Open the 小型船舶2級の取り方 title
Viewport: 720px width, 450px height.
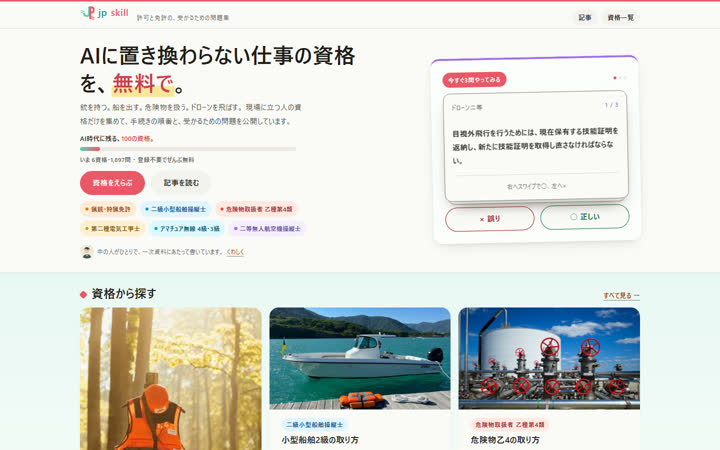pos(320,439)
